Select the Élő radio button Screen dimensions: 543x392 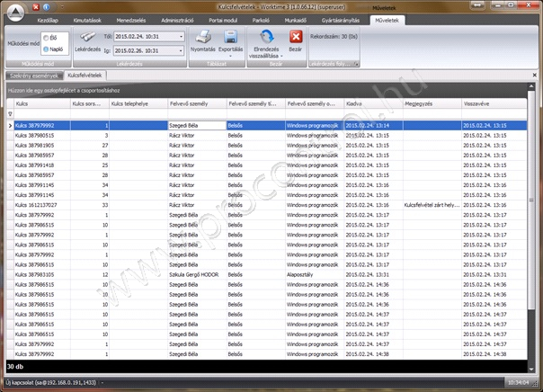(x=46, y=37)
